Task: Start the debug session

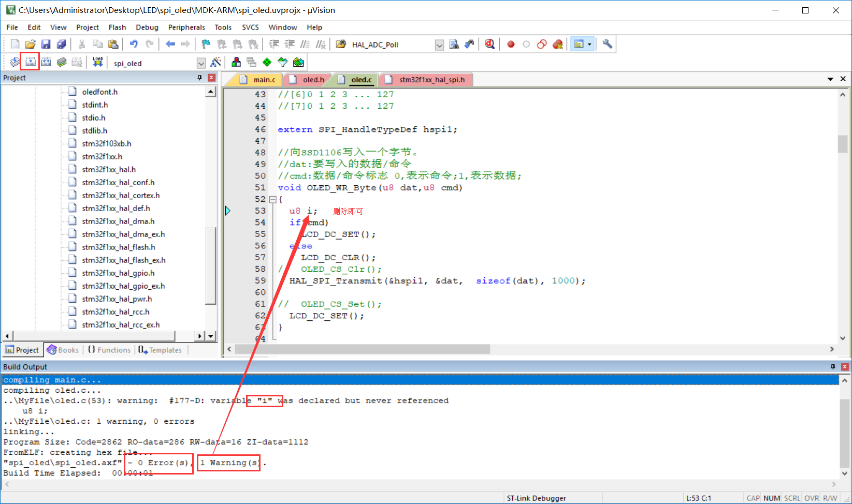Action: tap(489, 45)
